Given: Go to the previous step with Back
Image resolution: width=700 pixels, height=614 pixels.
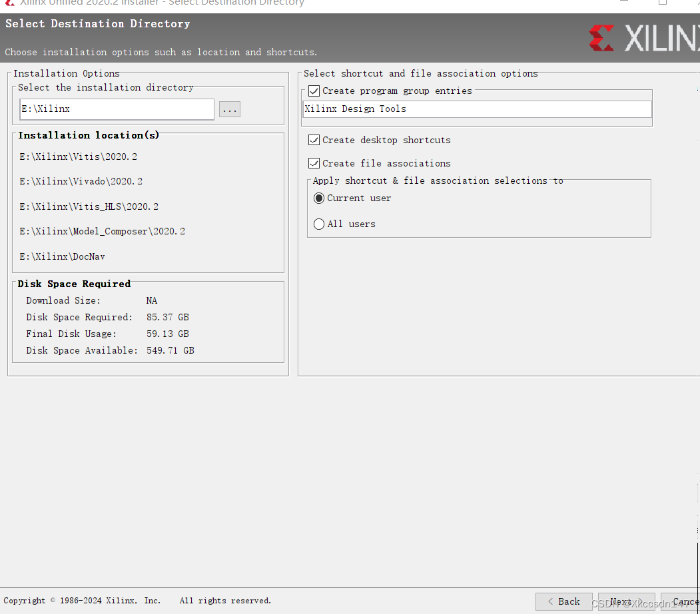Looking at the screenshot, I should (x=564, y=601).
